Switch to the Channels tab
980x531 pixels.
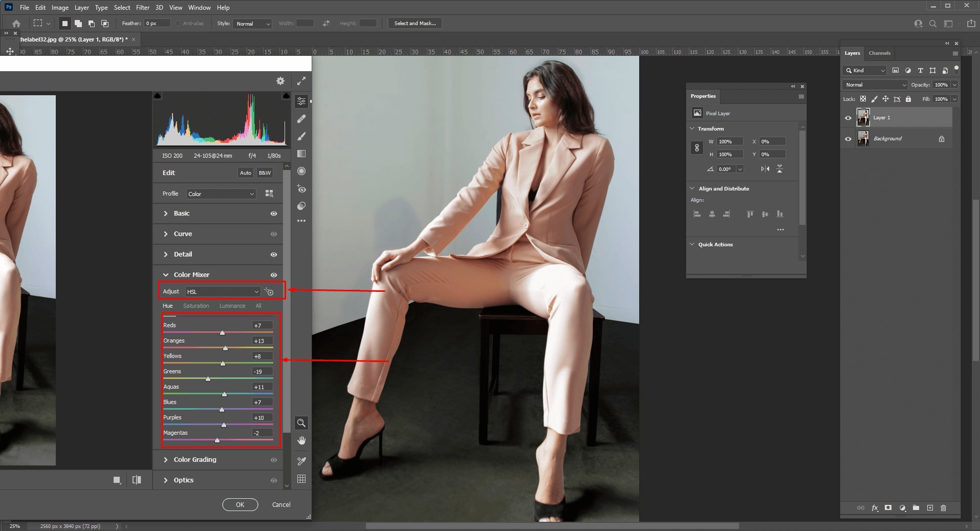click(x=879, y=53)
